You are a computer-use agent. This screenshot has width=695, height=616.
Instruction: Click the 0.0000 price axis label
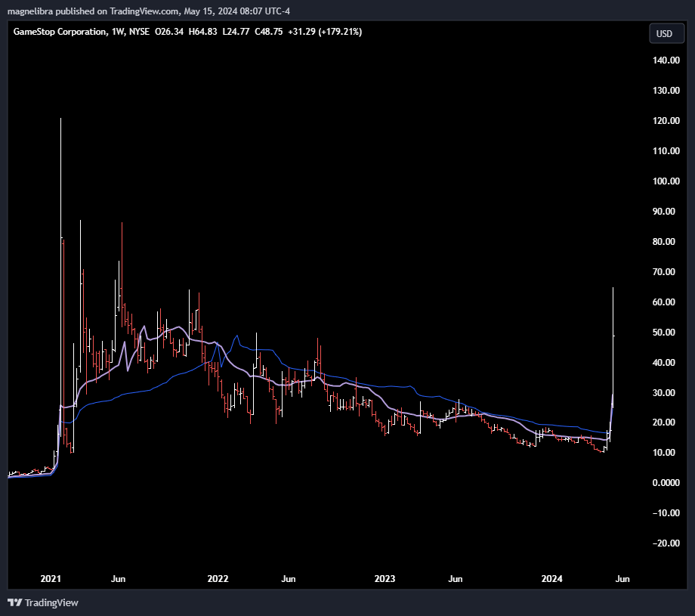(666, 482)
